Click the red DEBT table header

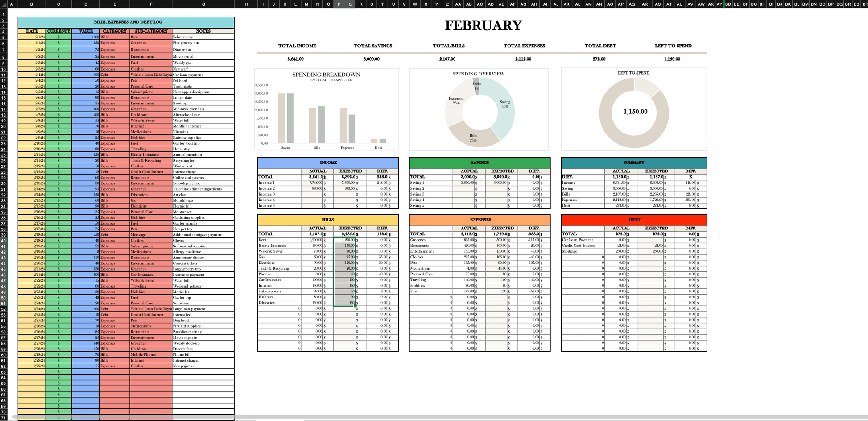634,220
